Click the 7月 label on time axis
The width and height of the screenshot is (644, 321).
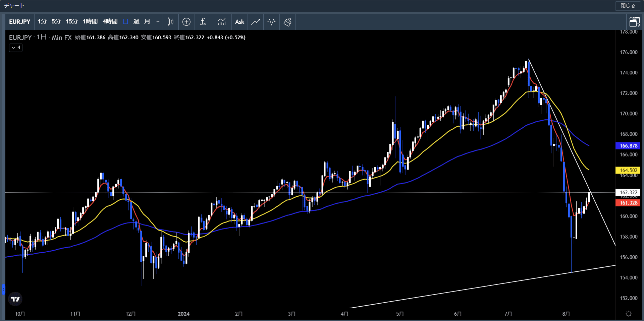(x=508, y=314)
